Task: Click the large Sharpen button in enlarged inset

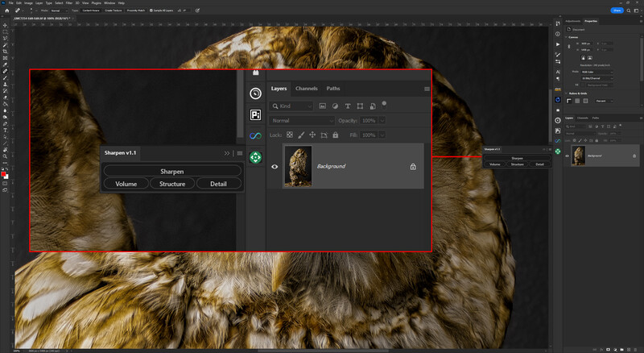Action: click(x=172, y=171)
